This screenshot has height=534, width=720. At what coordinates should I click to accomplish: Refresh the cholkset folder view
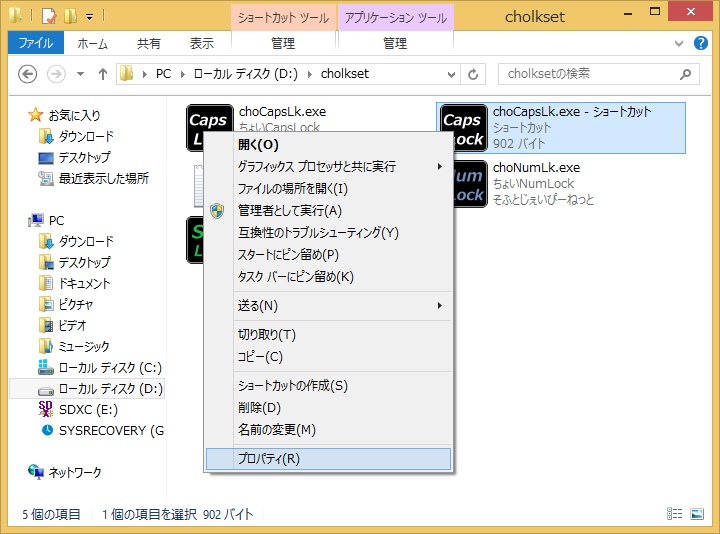coord(473,74)
